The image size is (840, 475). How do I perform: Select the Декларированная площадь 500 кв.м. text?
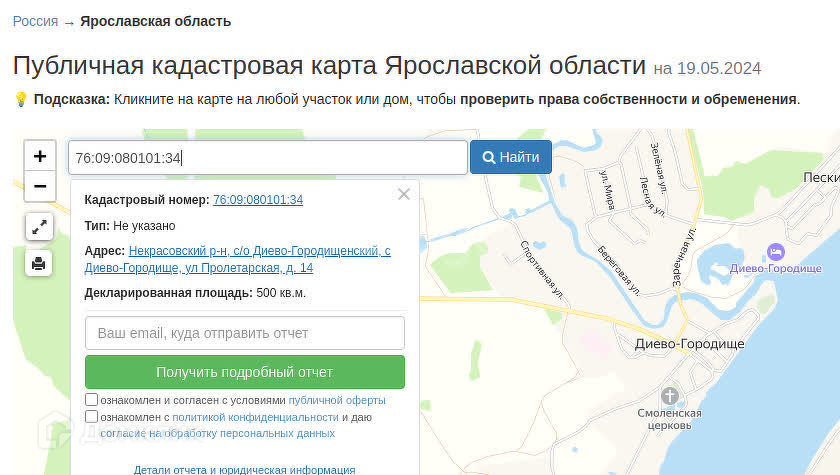(x=195, y=293)
